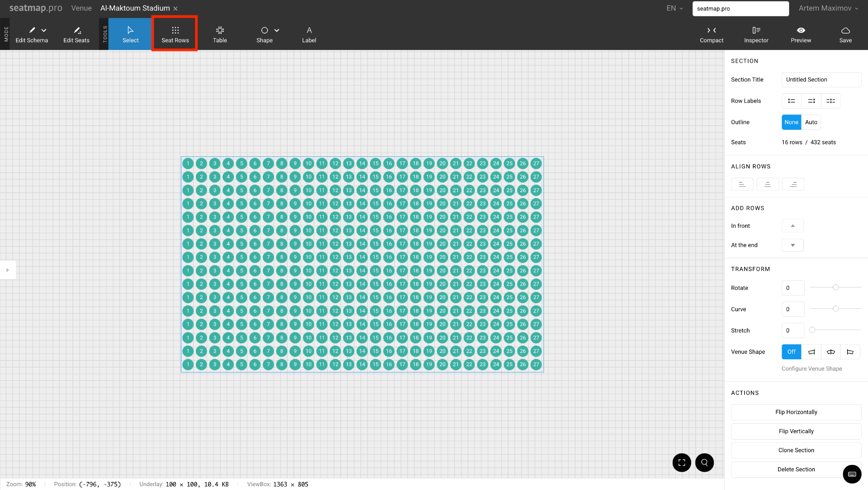Click the fullscreen fit button
This screenshot has width=868, height=490.
coord(682,462)
